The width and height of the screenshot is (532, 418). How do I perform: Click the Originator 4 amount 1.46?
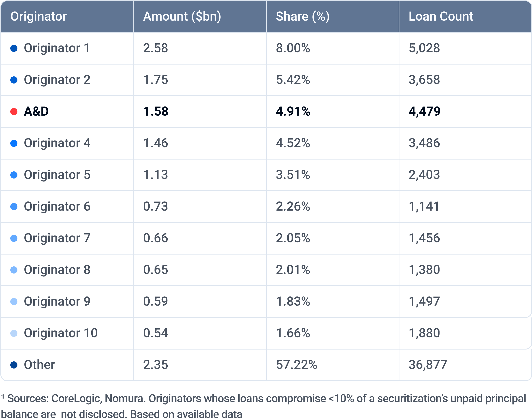click(156, 143)
